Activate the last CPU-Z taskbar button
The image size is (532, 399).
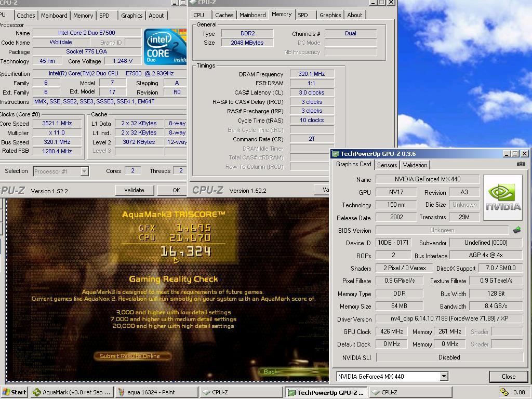point(411,392)
